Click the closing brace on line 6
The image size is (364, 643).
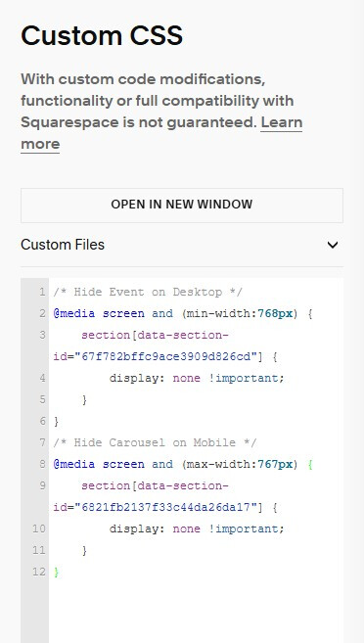(x=56, y=421)
